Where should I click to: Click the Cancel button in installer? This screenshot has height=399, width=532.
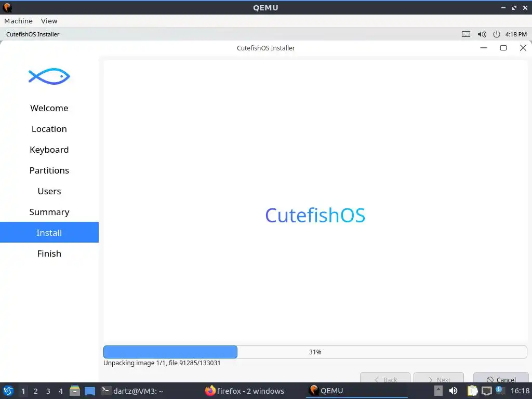click(501, 379)
